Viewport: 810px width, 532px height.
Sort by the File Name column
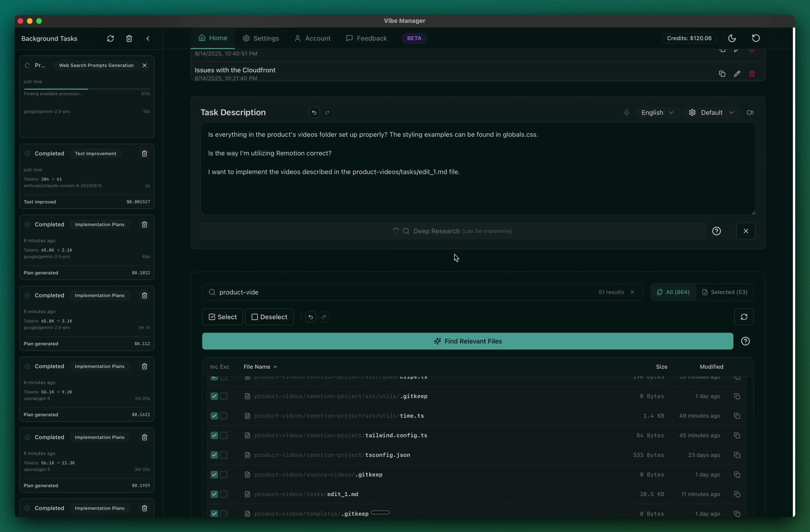(260, 367)
